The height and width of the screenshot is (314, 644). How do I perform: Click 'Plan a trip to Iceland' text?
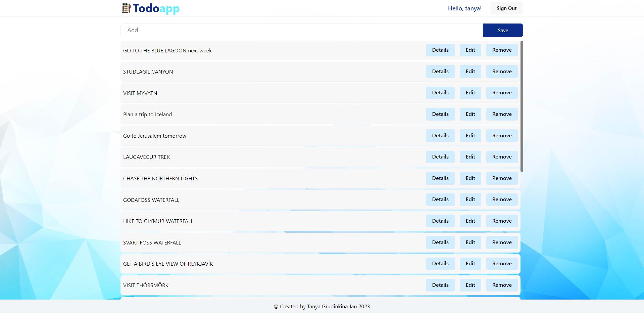(x=147, y=115)
